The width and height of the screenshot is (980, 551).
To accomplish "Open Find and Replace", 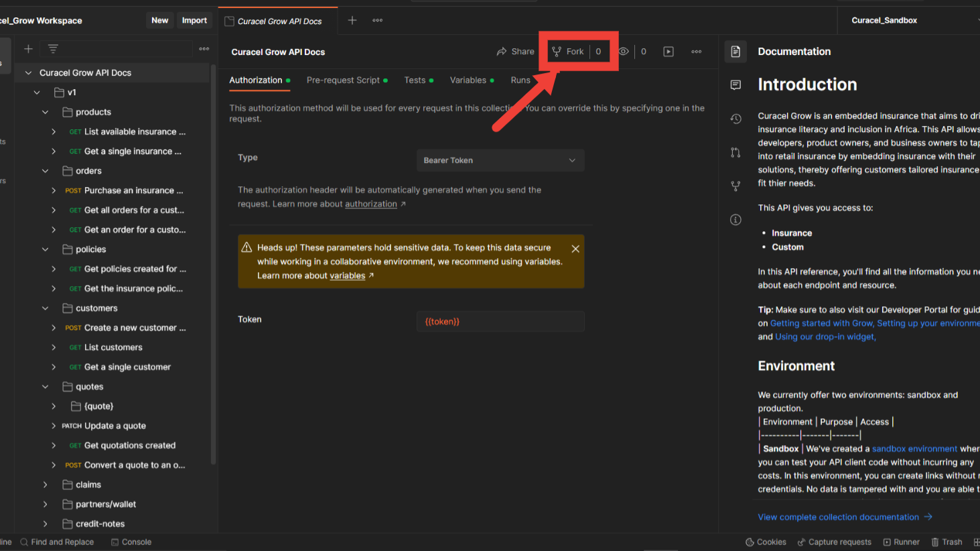I will [x=57, y=542].
